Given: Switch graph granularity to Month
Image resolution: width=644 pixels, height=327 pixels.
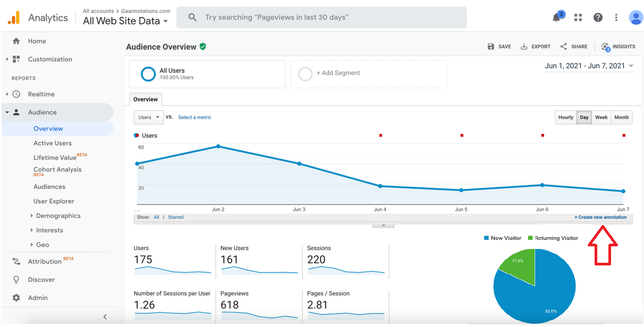Looking at the screenshot, I should coord(621,117).
